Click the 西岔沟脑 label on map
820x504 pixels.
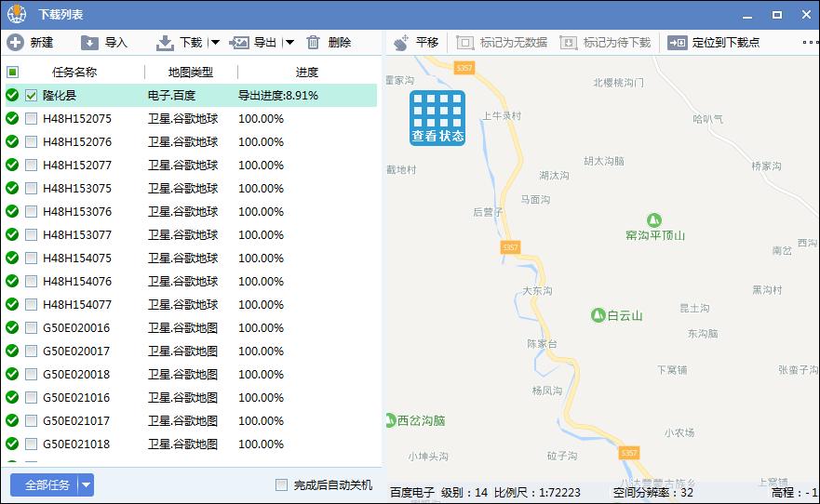pyautogui.click(x=421, y=420)
